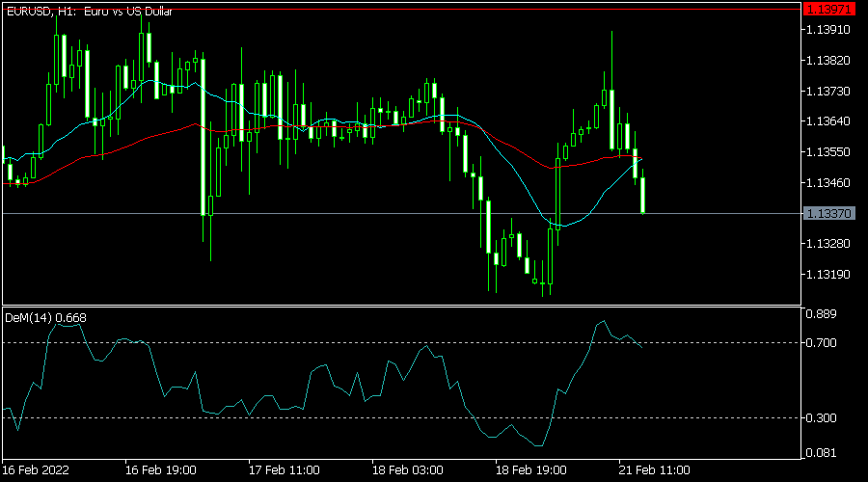Click the 21 Feb 11:00 time label
Image resolution: width=868 pixels, height=482 pixels.
[654, 470]
